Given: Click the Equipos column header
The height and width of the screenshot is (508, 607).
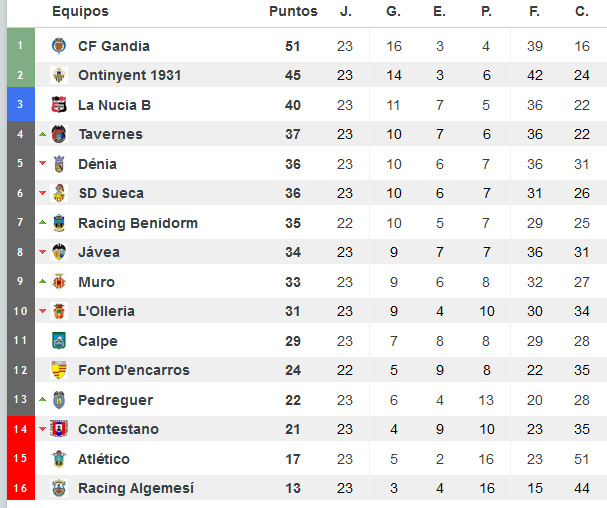Looking at the screenshot, I should point(80,12).
